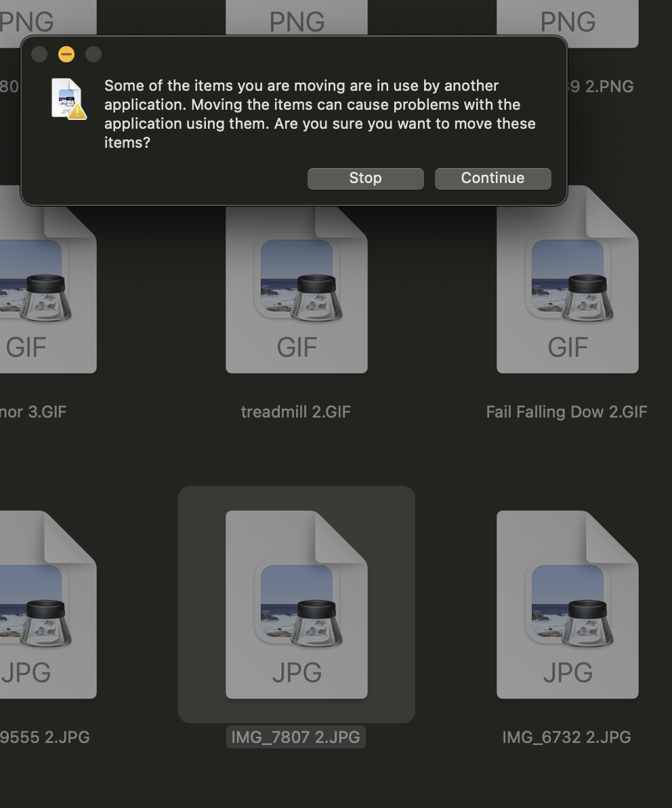The width and height of the screenshot is (672, 808).
Task: Click the IMG_6732 2.JPG file name
Action: pos(566,737)
